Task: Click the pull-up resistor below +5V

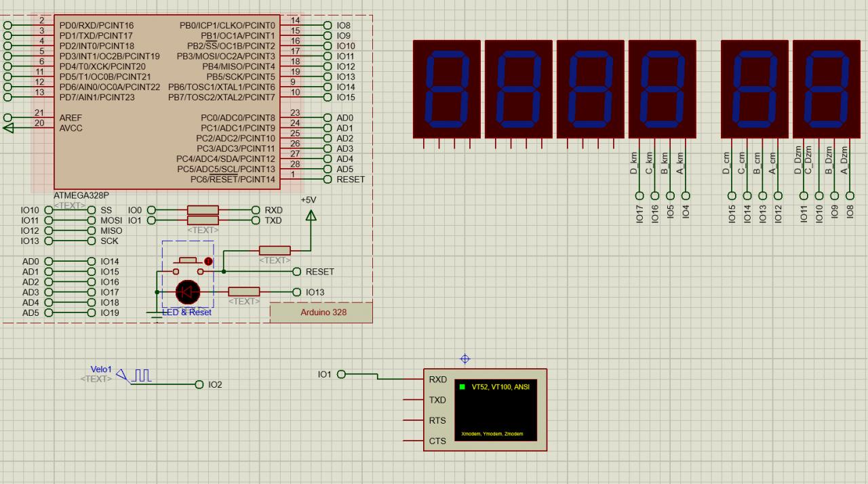Action: [275, 251]
